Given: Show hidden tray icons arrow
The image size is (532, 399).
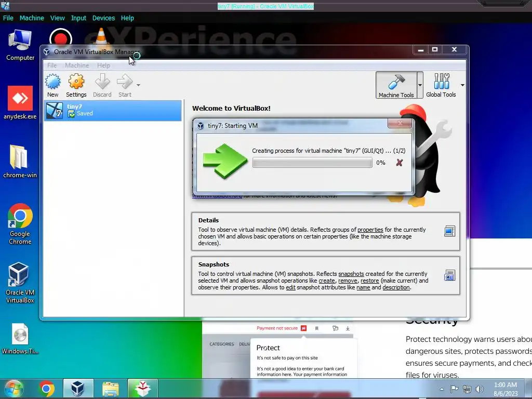Looking at the screenshot, I should coord(442,389).
